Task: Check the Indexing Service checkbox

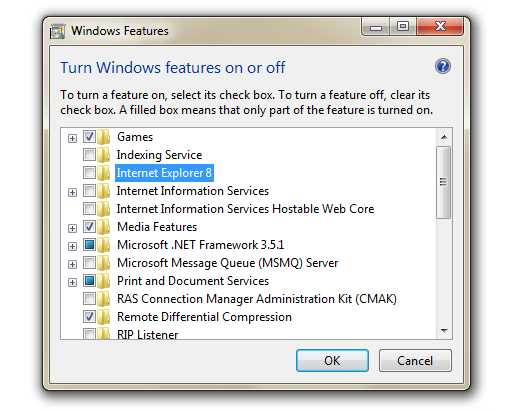Action: [89, 155]
